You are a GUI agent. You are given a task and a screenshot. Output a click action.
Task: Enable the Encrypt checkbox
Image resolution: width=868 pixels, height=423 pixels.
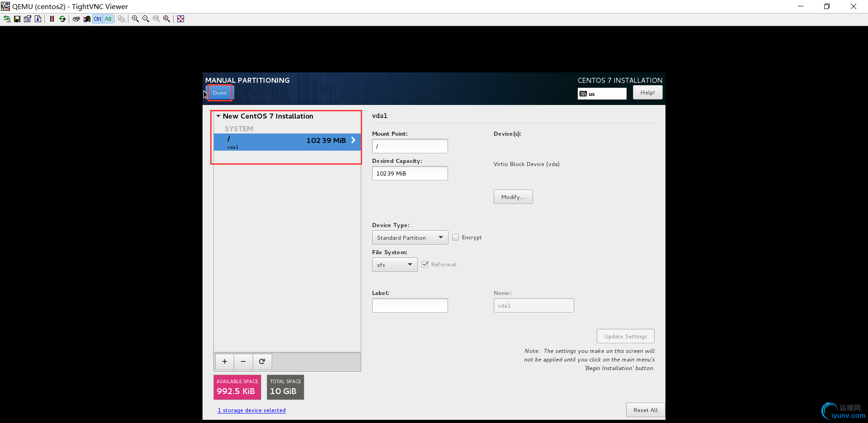(x=455, y=237)
